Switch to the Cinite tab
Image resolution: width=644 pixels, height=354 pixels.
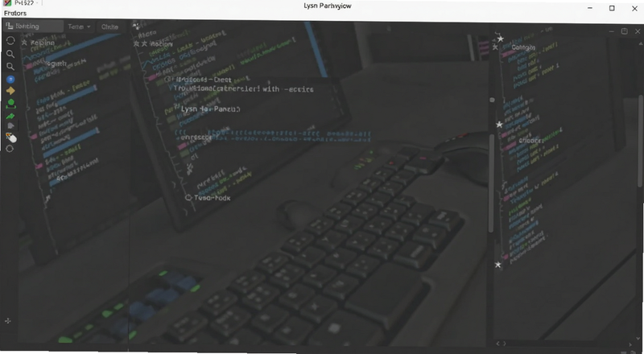coord(109,27)
